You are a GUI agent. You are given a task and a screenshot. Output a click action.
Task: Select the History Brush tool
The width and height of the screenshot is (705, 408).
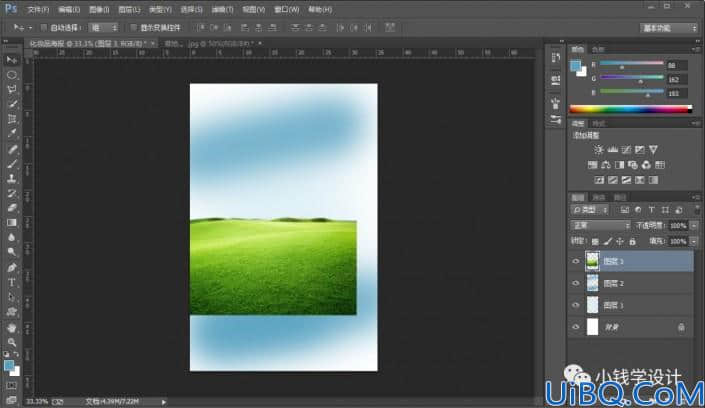coord(12,193)
